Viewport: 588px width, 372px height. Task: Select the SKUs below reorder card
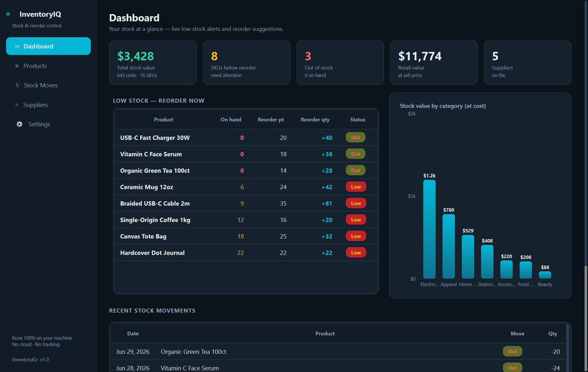click(x=246, y=63)
